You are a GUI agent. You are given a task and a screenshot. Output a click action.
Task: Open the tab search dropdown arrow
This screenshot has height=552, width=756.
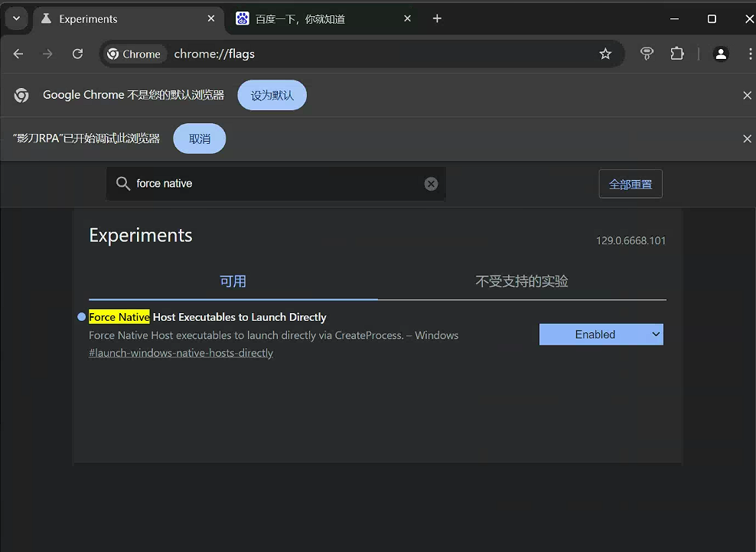coord(16,18)
